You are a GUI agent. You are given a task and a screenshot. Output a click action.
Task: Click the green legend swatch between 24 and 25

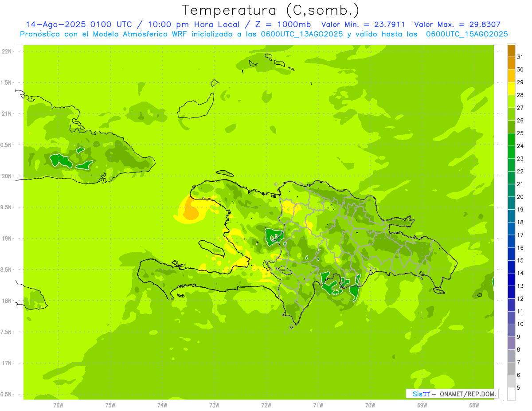tap(511, 139)
